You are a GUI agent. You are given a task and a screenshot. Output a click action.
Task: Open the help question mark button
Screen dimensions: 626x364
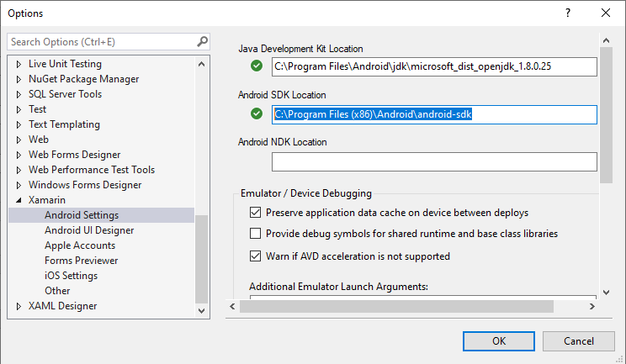pos(568,13)
